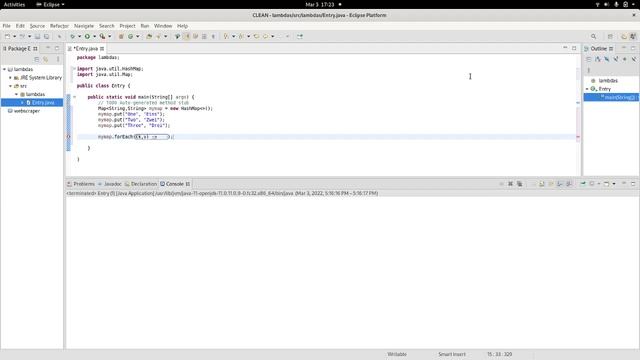Toggle Hide Fields in Outline toolbar

(x=607, y=60)
